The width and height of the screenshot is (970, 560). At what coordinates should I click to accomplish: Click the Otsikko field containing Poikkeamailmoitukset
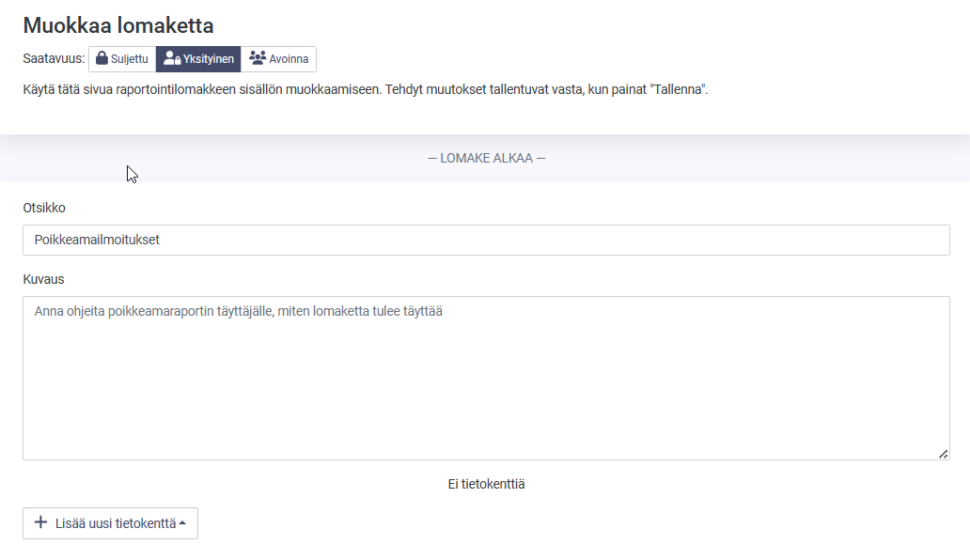pos(486,240)
